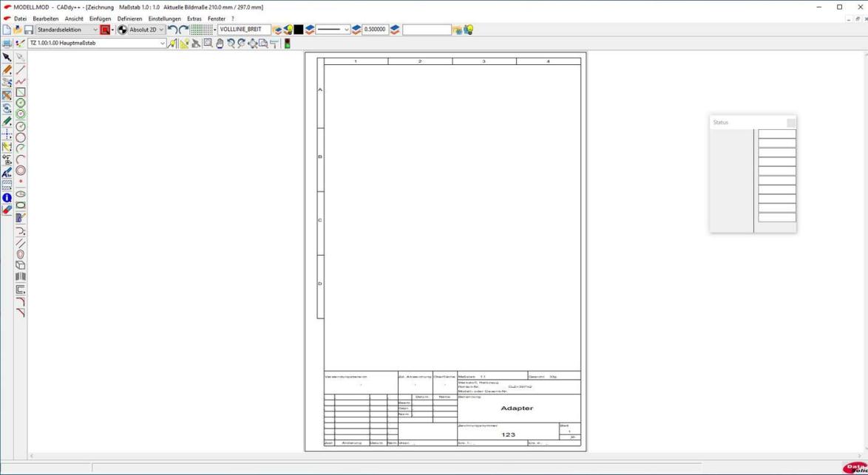Click the redo arrow icon

click(x=183, y=30)
